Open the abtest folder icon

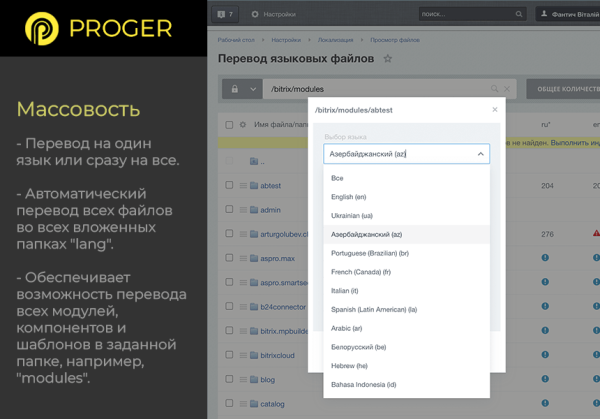[x=252, y=185]
